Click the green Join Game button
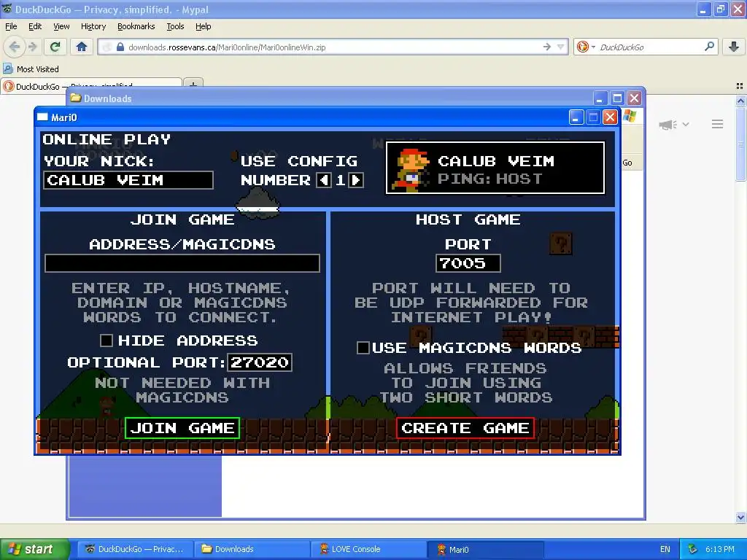This screenshot has height=560, width=747. tap(182, 427)
